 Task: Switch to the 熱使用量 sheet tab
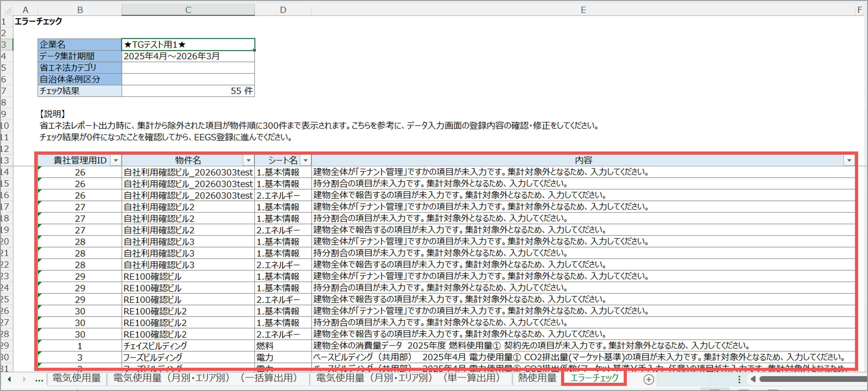pyautogui.click(x=537, y=378)
